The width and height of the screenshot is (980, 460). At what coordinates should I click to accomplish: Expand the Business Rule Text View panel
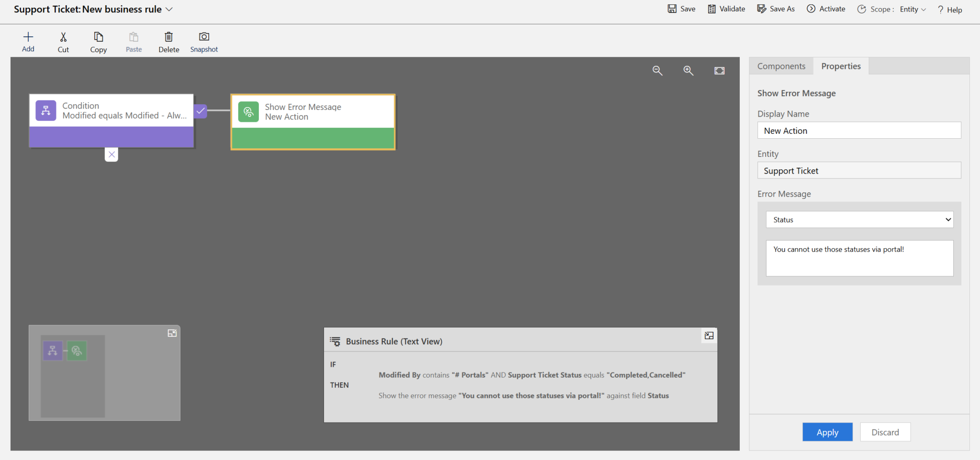(x=709, y=336)
